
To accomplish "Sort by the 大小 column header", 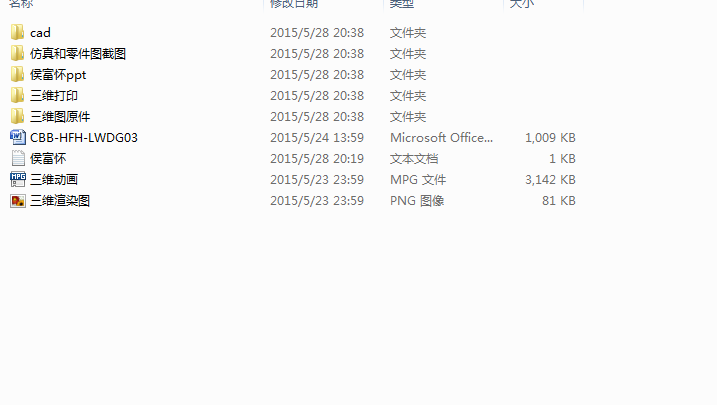I will [x=522, y=4].
